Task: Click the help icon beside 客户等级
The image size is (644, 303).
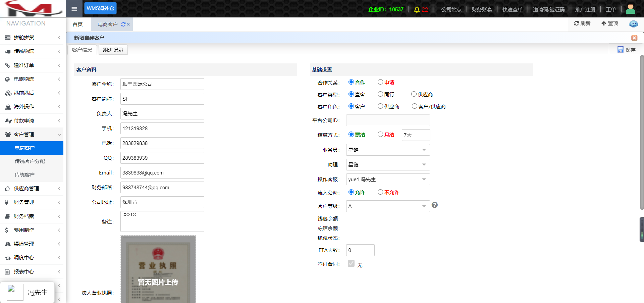Action: pos(434,205)
